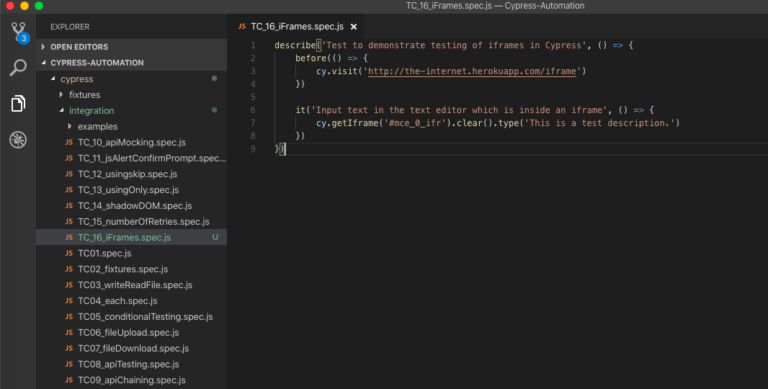Select TC_16_iFrames.spec.js in the explorer
Screen dimensions: 768x389
131,237
